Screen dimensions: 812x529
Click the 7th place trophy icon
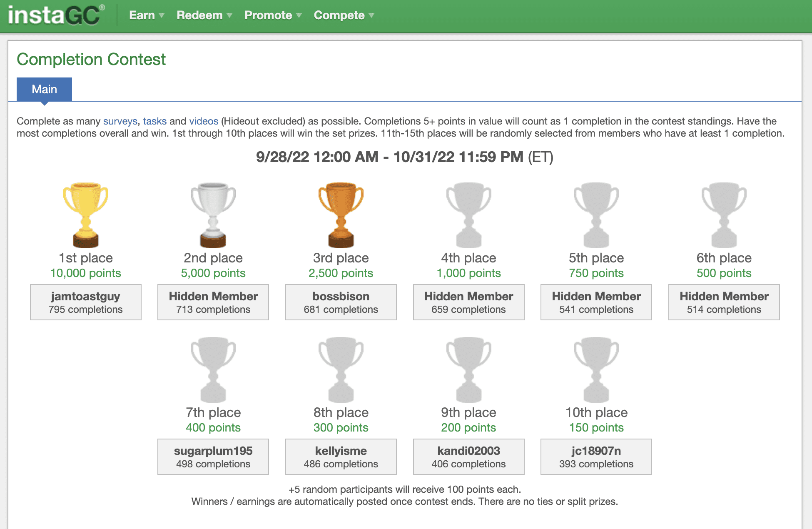[213, 369]
